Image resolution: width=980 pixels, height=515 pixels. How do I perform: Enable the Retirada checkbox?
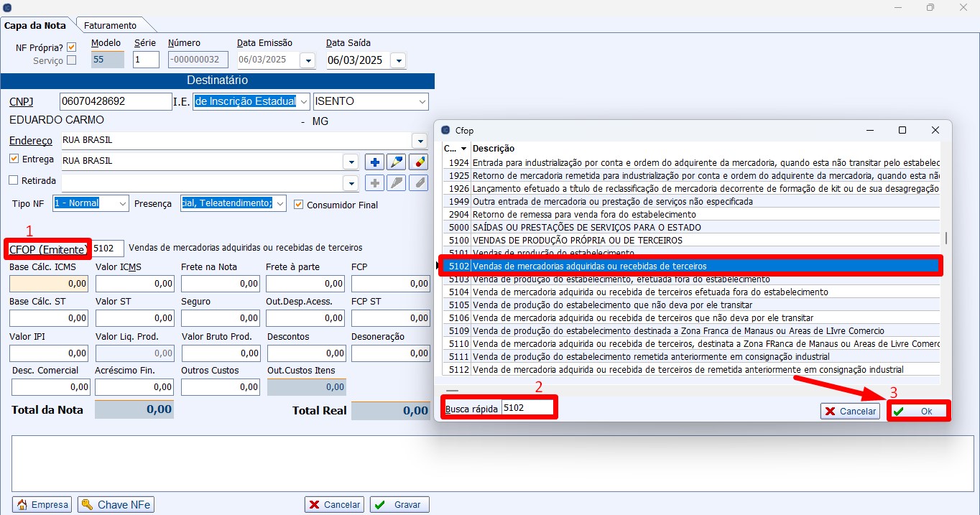(14, 180)
